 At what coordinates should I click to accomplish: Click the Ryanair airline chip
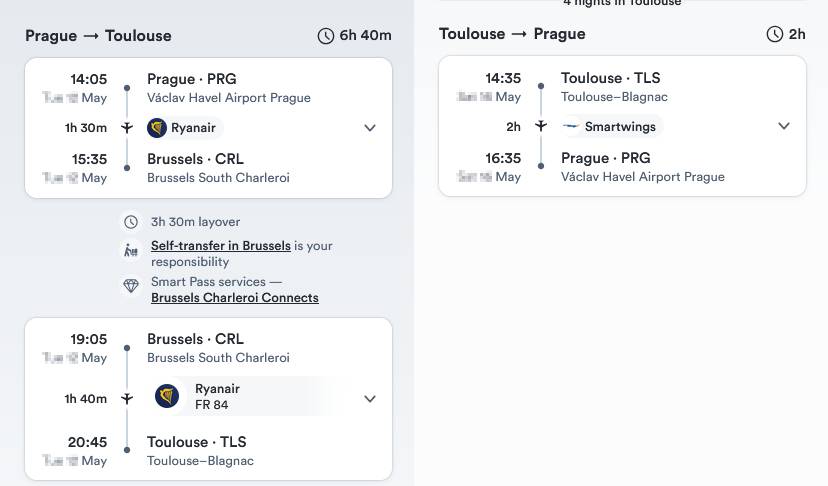click(183, 128)
